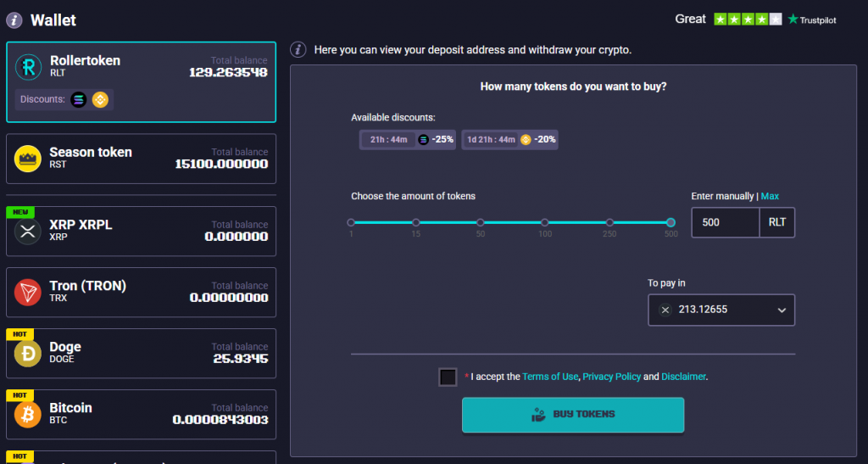Click the 213.12655 payment amount value

click(x=703, y=310)
